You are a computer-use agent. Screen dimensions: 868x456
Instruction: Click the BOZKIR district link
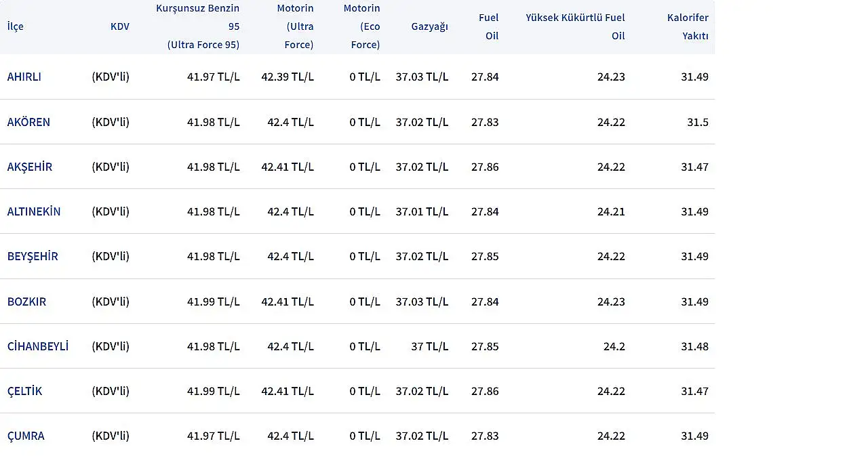(26, 302)
